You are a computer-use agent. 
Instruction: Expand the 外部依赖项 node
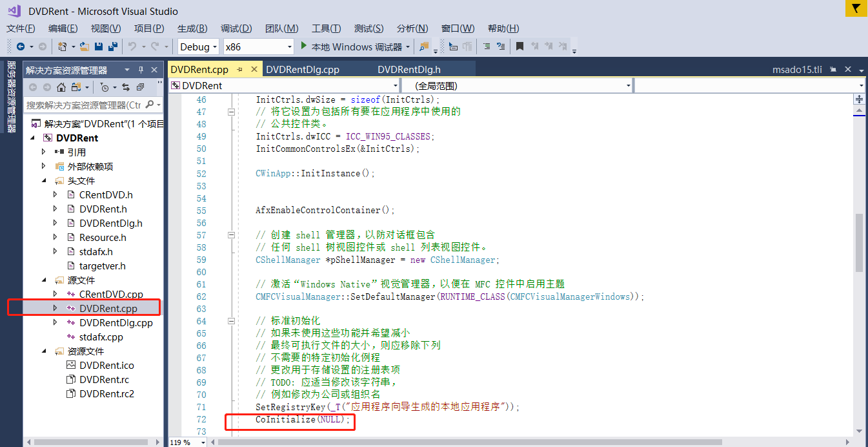pos(44,166)
